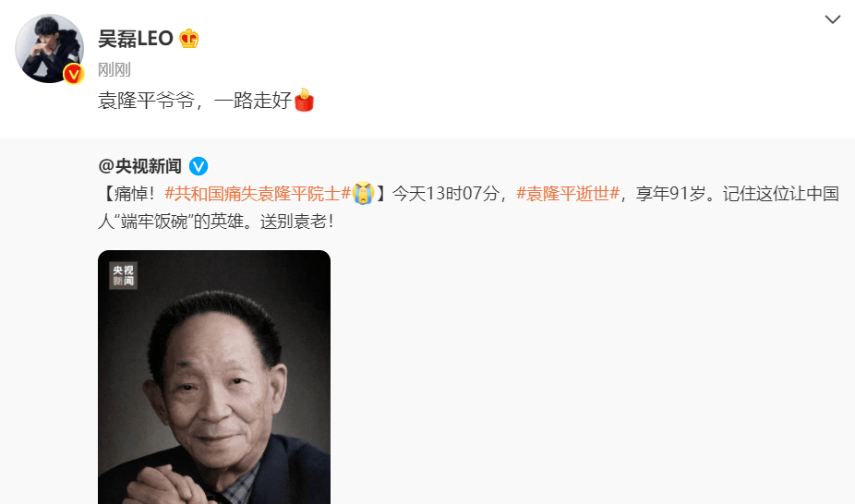Click the 送别袁老！ closing line of repost
This screenshot has width=855, height=504.
tap(297, 222)
